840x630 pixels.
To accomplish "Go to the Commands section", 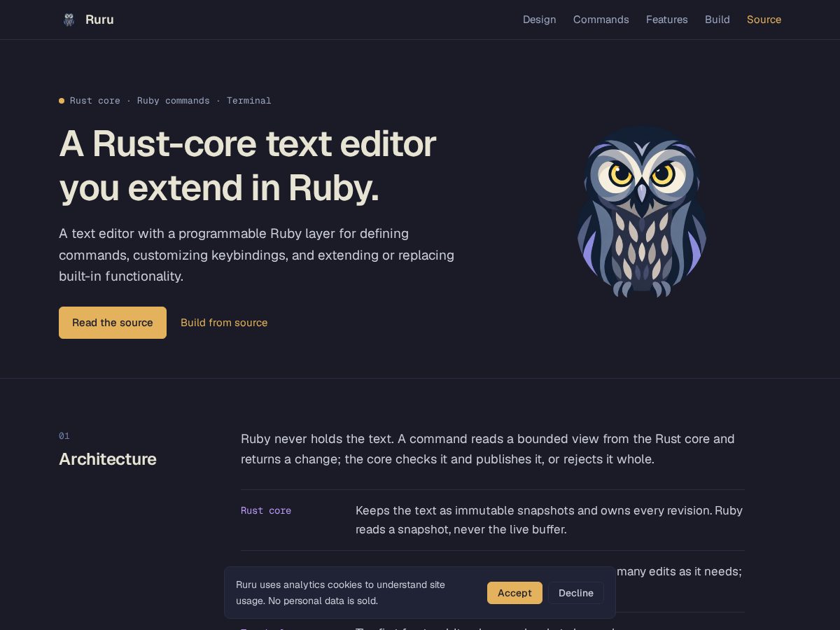I will coord(601,20).
